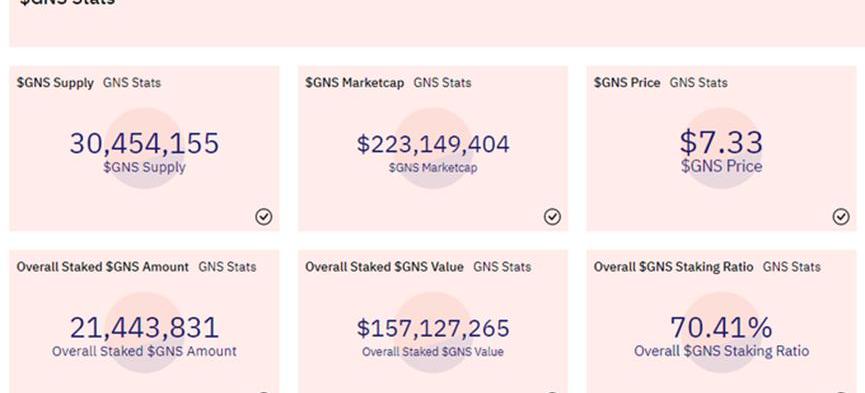Open the $GNS Price card title

pyautogui.click(x=627, y=83)
